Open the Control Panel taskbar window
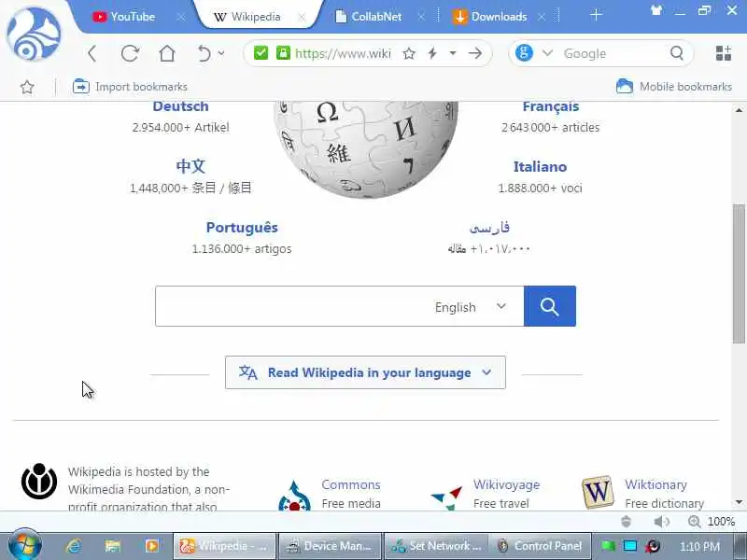Image resolution: width=747 pixels, height=560 pixels. pos(541,546)
